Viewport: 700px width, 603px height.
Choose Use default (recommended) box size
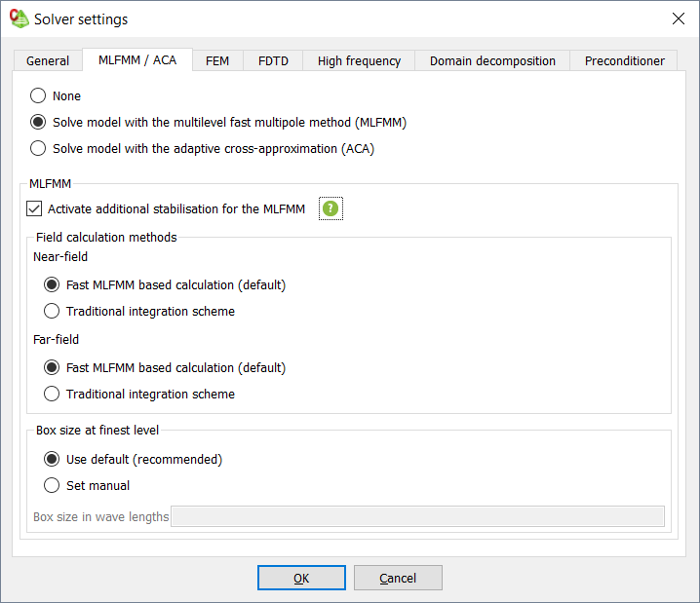click(x=53, y=459)
